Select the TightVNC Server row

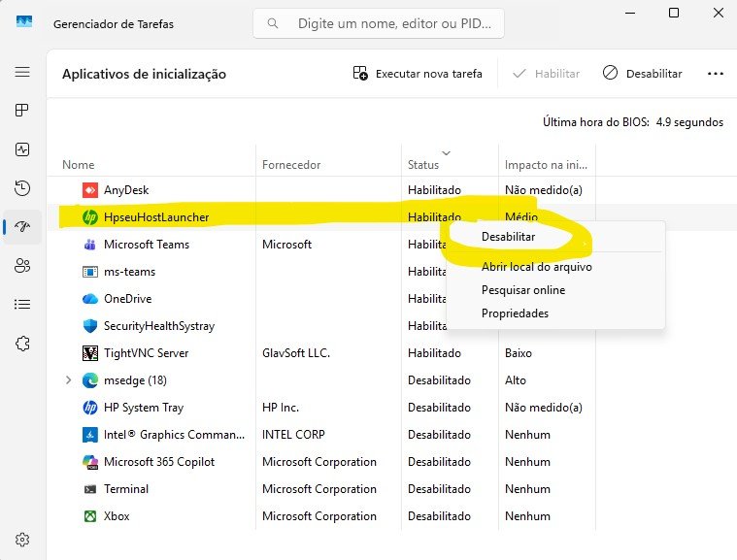pyautogui.click(x=146, y=353)
